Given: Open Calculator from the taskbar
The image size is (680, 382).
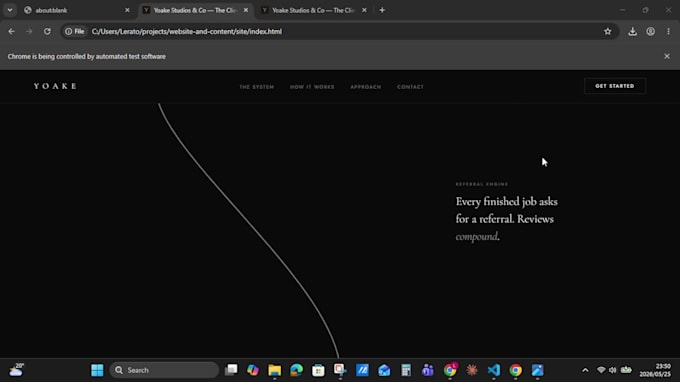Looking at the screenshot, I should (406, 370).
